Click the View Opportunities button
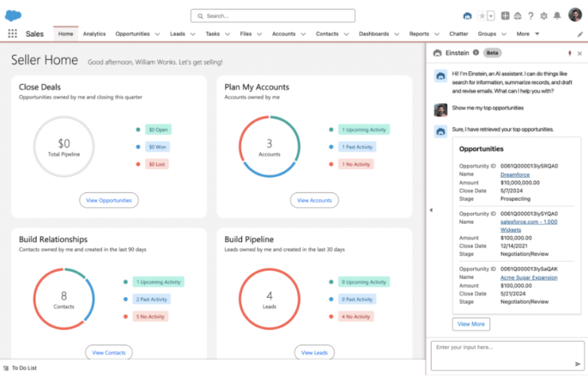The image size is (588, 376). 109,200
